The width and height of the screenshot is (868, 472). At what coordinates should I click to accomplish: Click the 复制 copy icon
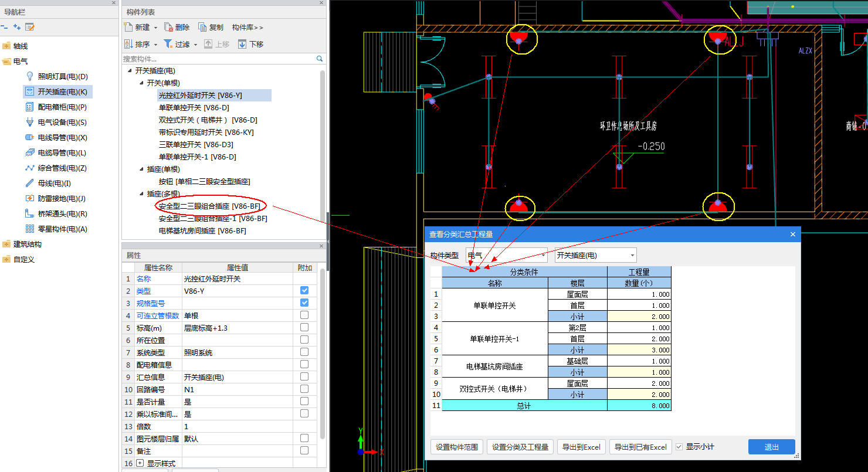(202, 27)
